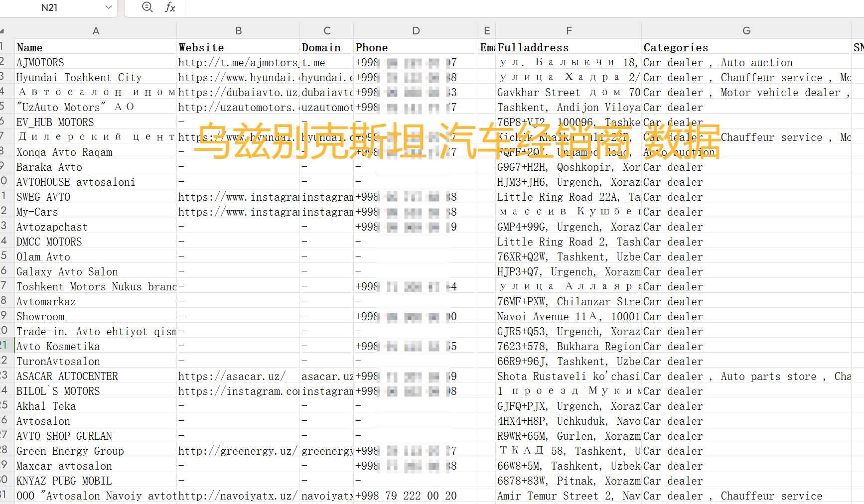This screenshot has width=864, height=504.
Task: Click the Gavkhar Street address cell
Action: (x=569, y=92)
